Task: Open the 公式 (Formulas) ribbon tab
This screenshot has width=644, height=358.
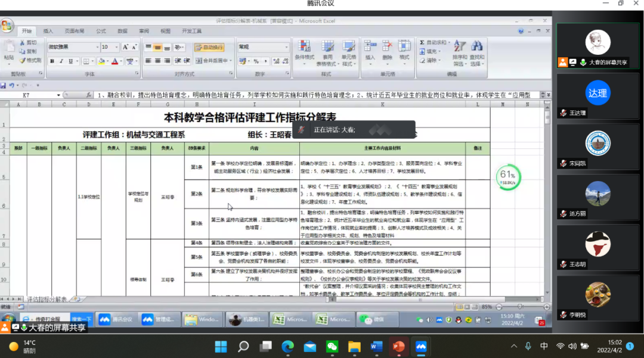Action: (x=101, y=31)
